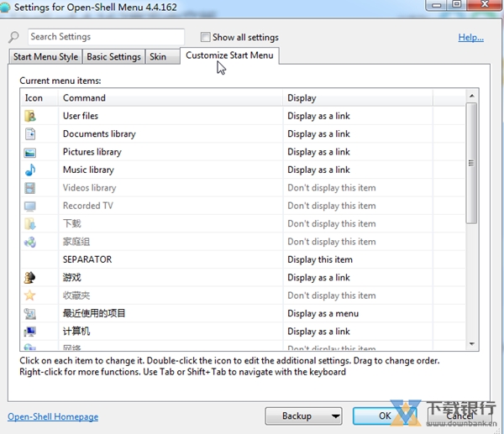Open Display option for User files
This screenshot has height=434, width=504.
[x=318, y=116]
